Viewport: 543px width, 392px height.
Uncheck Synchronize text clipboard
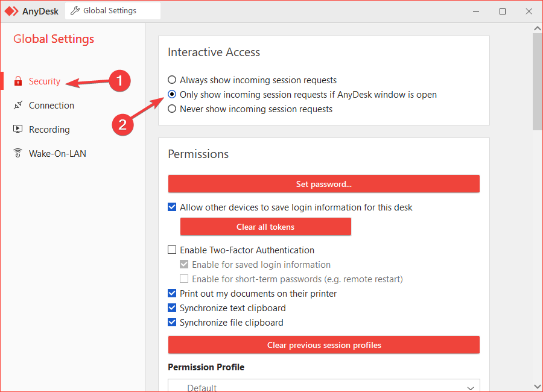pos(172,308)
